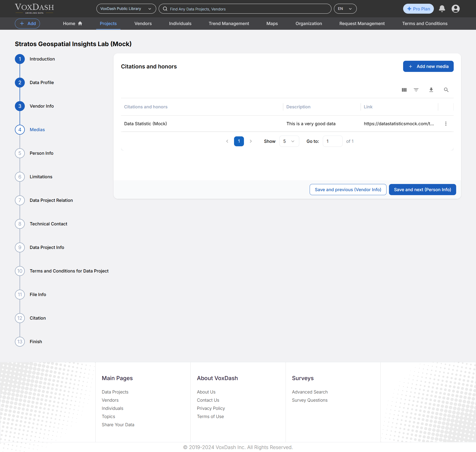Click the Go to page input field
Image resolution: width=476 pixels, height=452 pixels.
point(332,141)
